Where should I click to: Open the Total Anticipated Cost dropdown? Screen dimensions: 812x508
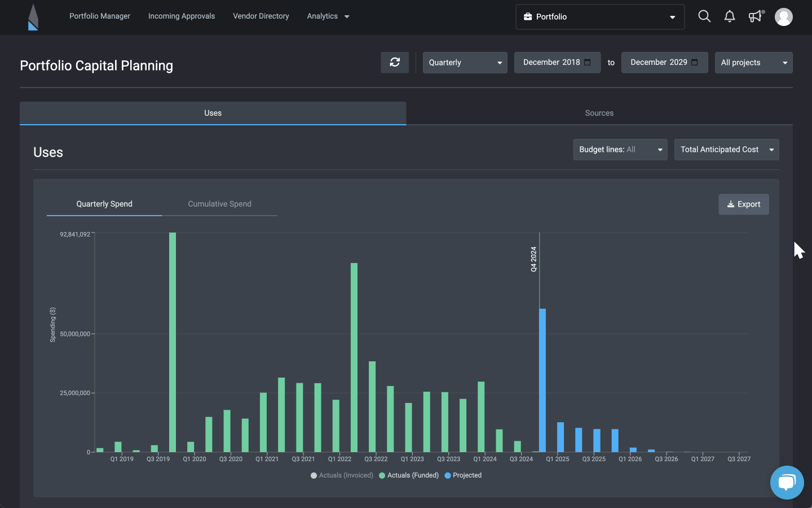[727, 150]
